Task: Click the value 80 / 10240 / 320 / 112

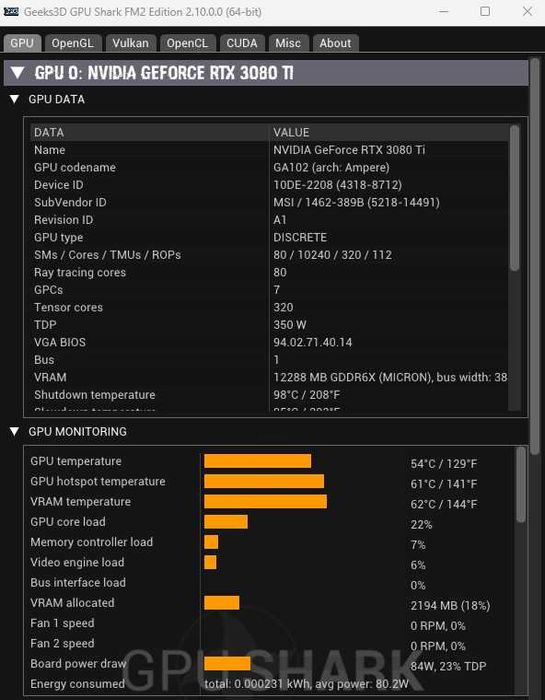Action: pos(333,255)
